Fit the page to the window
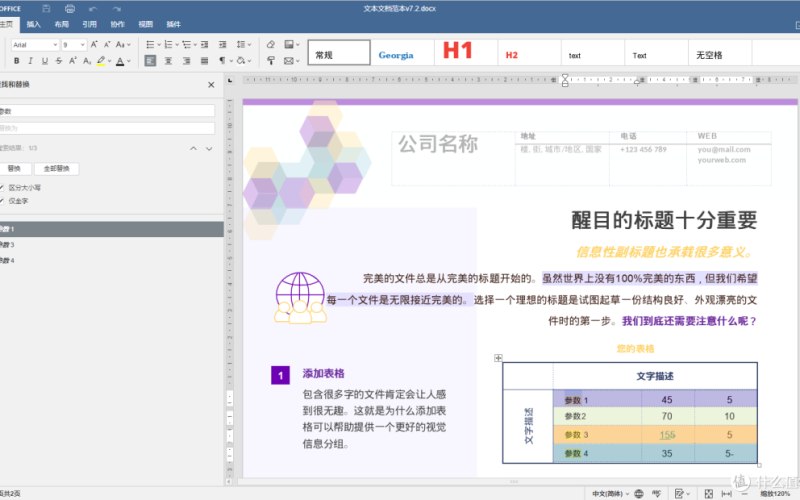 click(x=709, y=493)
